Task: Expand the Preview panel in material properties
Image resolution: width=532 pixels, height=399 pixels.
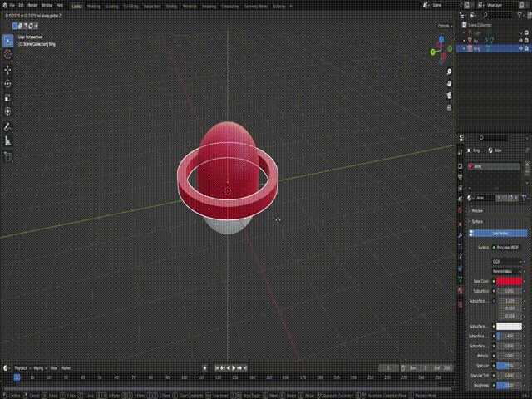Action: pos(477,211)
